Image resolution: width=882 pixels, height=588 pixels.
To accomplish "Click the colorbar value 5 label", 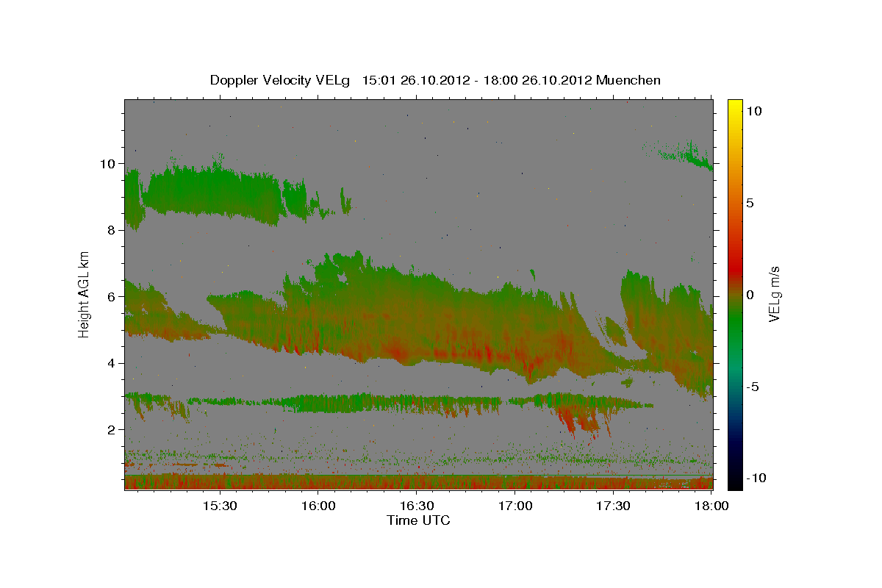I will coord(750,203).
